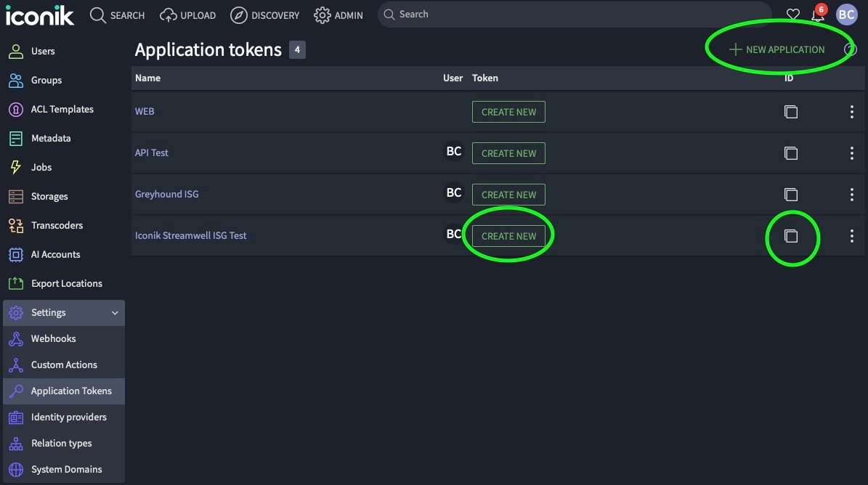Click in the top search field
The height and width of the screenshot is (485, 868).
(x=574, y=15)
